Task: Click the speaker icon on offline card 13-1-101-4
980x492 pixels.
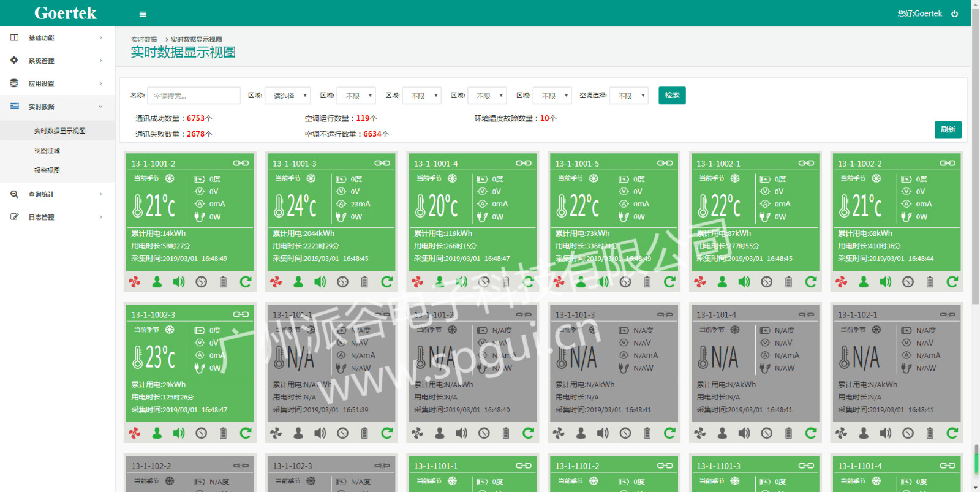Action: pos(744,433)
